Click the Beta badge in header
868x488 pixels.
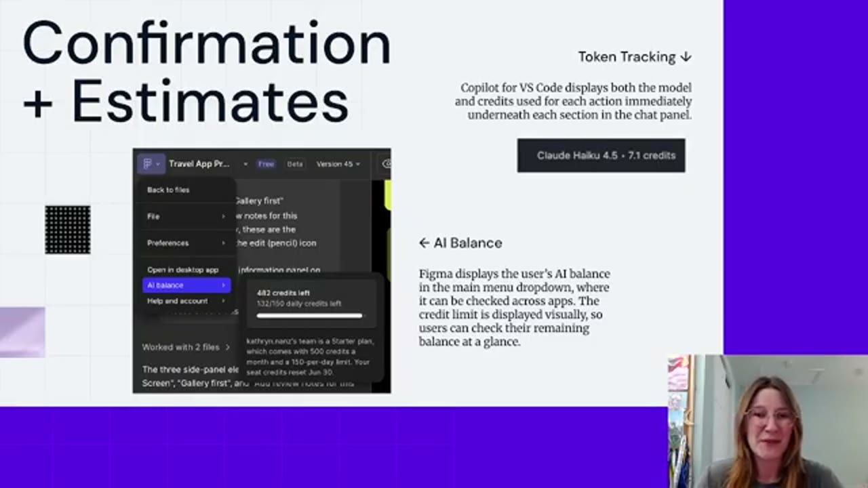click(294, 164)
